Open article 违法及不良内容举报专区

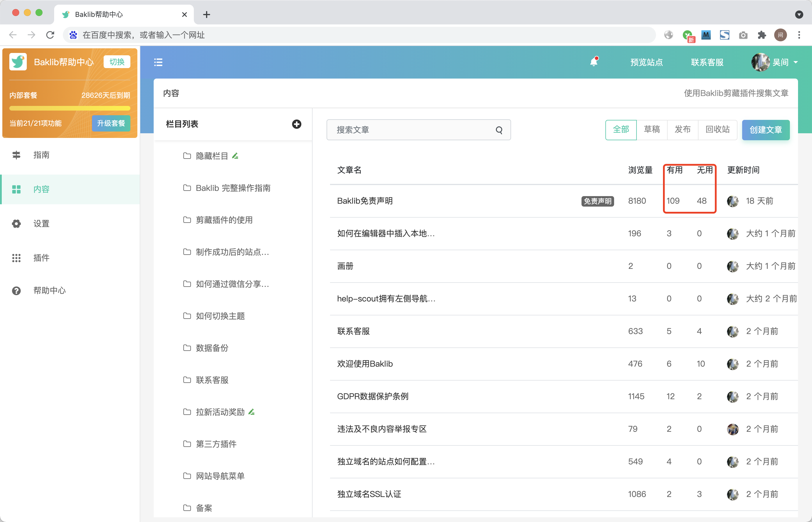pyautogui.click(x=382, y=429)
